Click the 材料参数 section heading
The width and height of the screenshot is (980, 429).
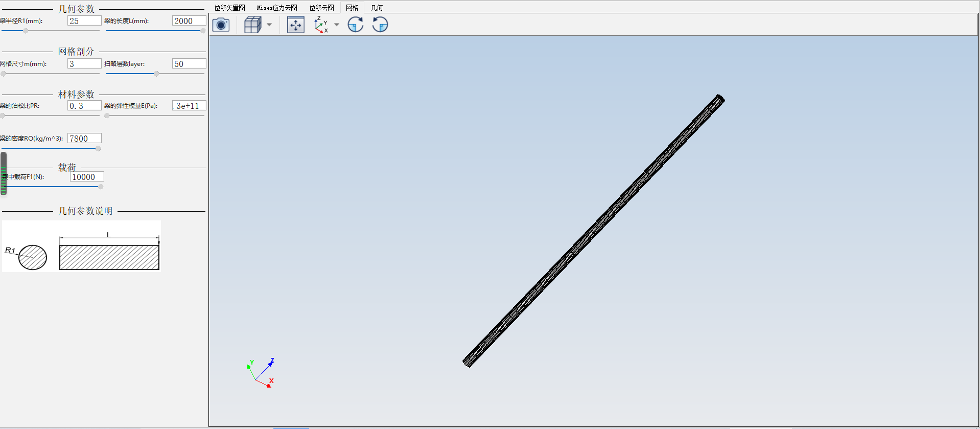pyautogui.click(x=76, y=95)
